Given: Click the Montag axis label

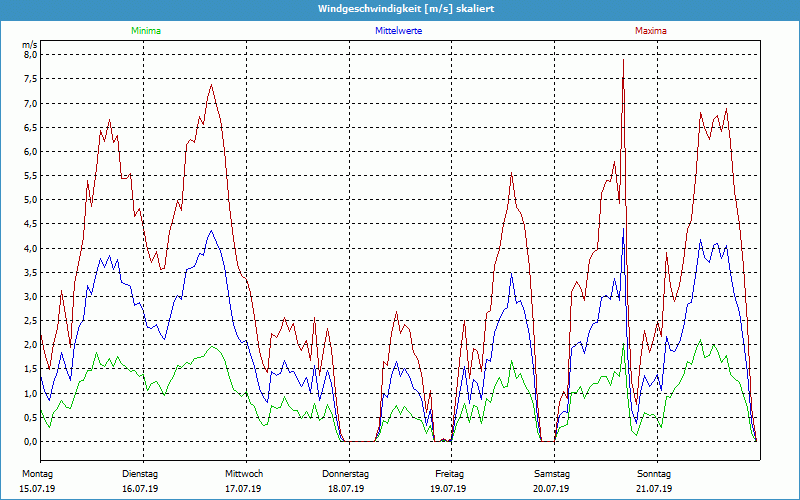Looking at the screenshot, I should [x=37, y=474].
